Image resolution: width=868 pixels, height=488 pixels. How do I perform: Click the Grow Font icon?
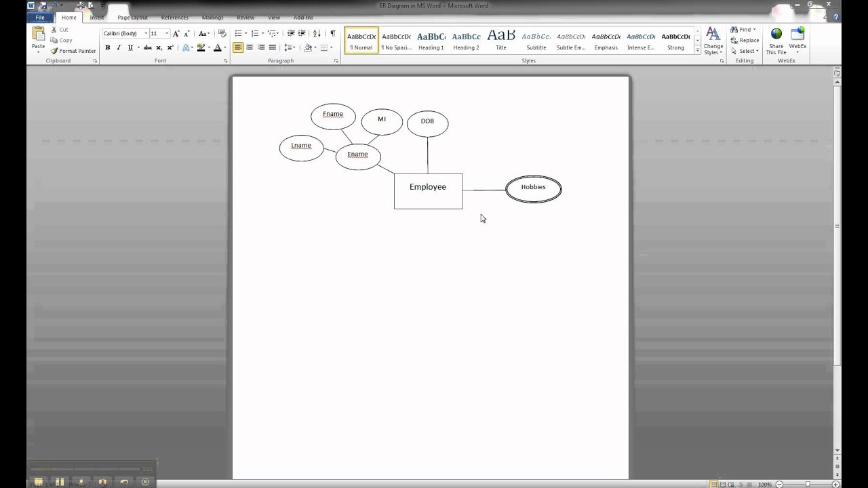[x=176, y=33]
